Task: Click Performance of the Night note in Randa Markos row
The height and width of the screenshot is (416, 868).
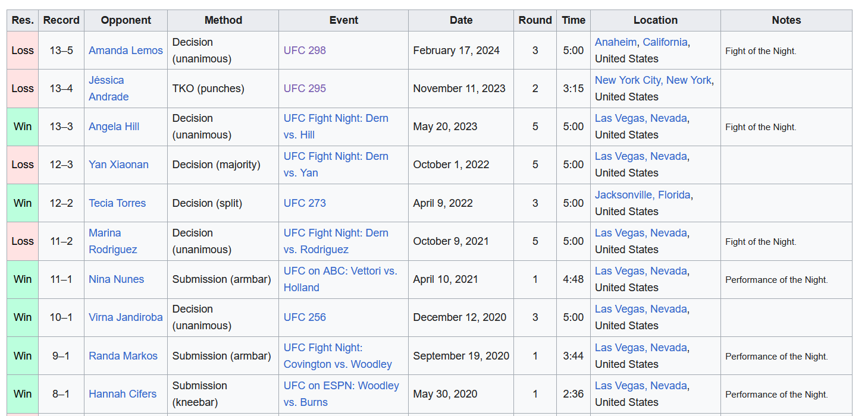Action: [776, 357]
